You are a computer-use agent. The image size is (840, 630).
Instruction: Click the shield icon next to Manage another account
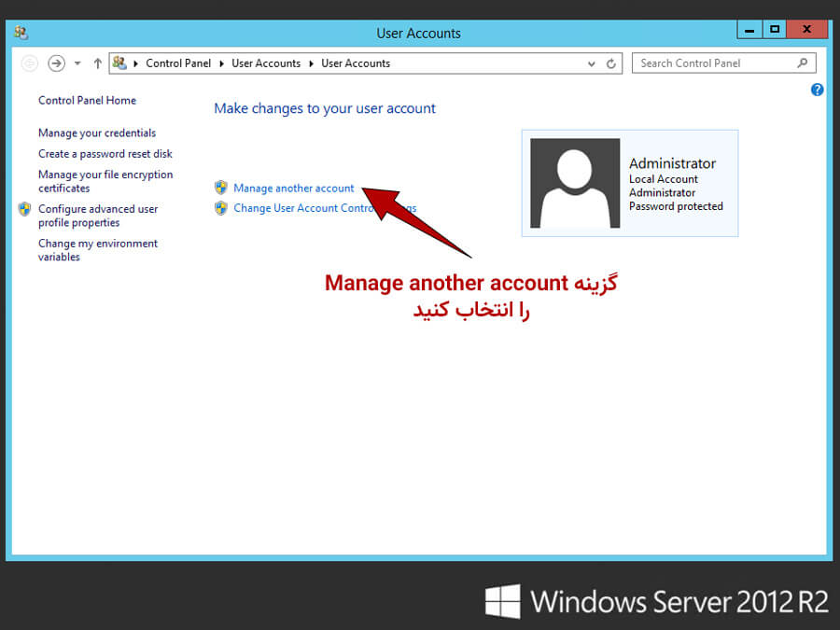coord(221,188)
